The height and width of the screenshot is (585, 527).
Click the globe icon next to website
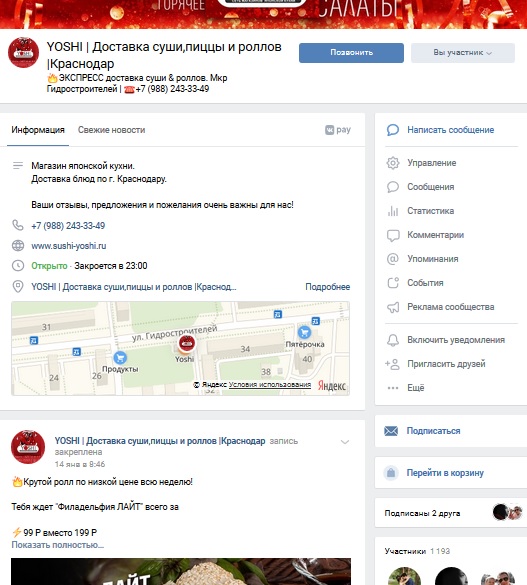18,245
